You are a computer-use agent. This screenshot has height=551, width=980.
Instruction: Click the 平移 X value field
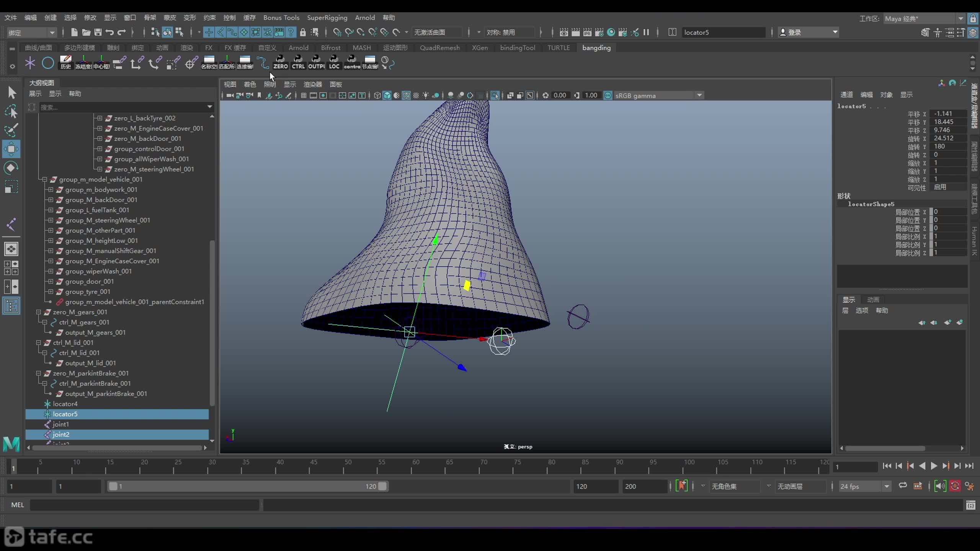click(949, 114)
